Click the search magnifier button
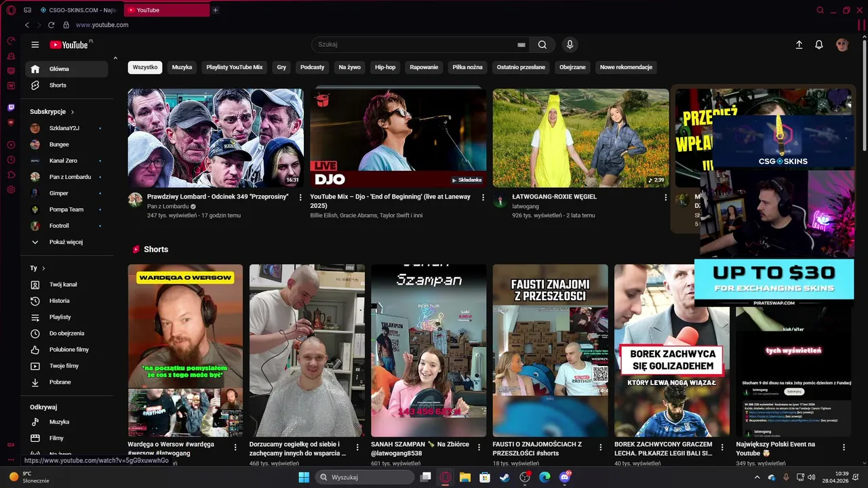 tap(542, 45)
